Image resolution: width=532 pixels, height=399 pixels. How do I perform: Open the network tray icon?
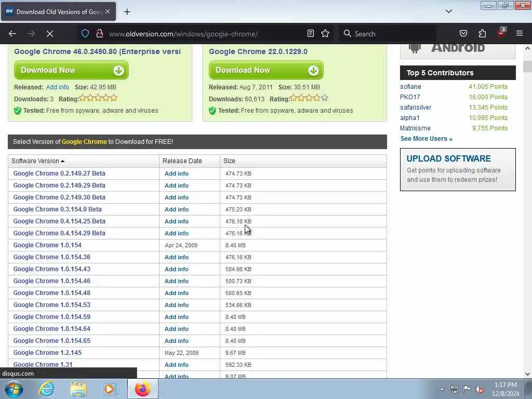[454, 389]
